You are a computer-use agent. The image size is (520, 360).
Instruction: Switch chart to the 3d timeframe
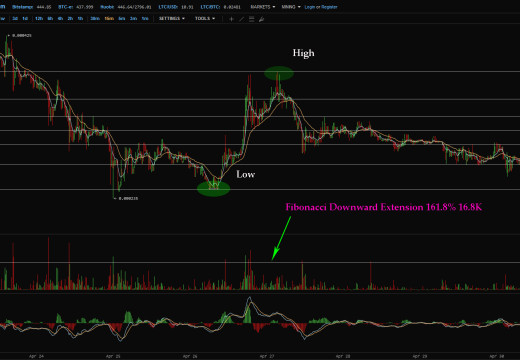[x=15, y=18]
